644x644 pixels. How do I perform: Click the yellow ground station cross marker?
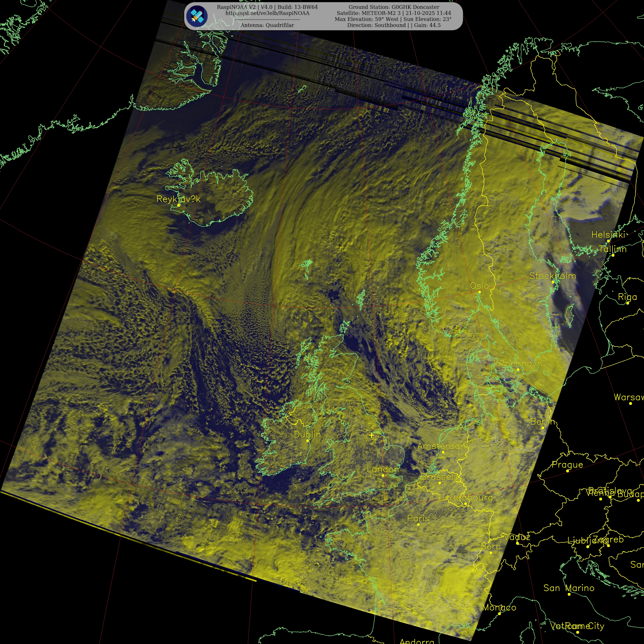[371, 435]
